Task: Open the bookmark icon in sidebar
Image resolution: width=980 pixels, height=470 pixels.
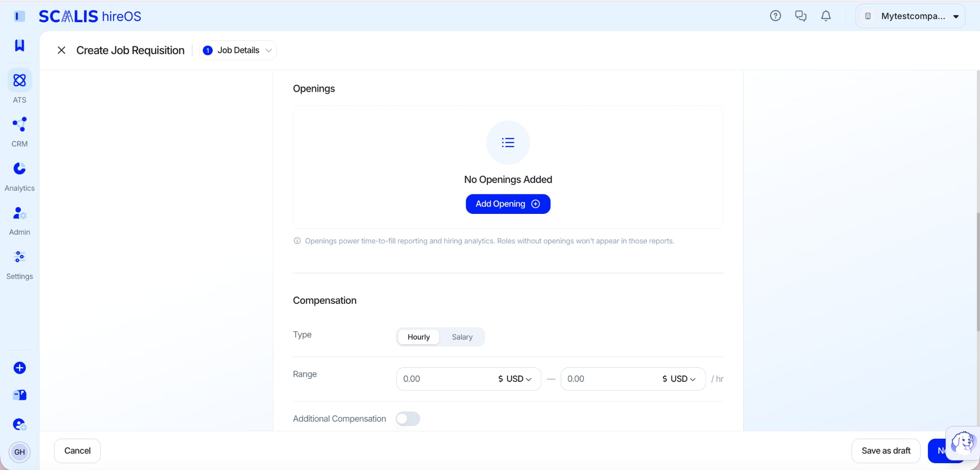Action: 20,45
